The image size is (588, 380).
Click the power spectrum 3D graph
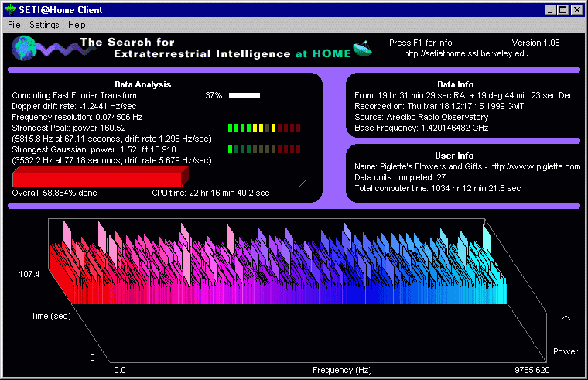click(x=297, y=291)
